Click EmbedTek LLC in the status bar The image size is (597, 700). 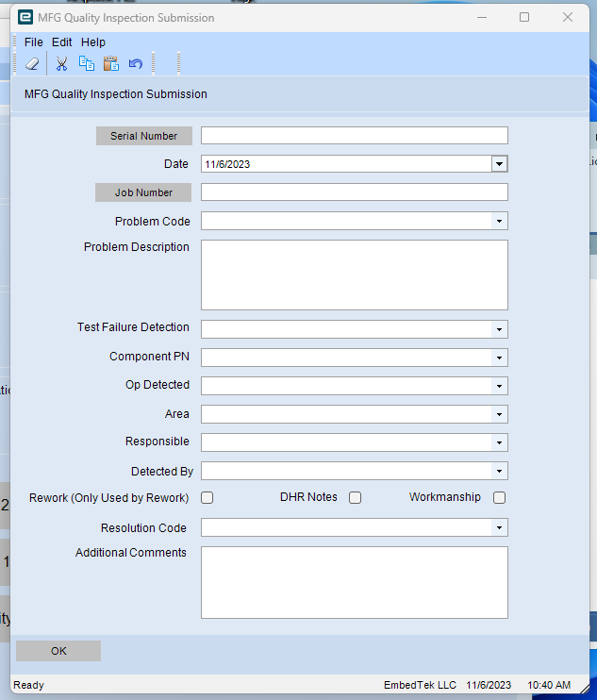point(420,685)
